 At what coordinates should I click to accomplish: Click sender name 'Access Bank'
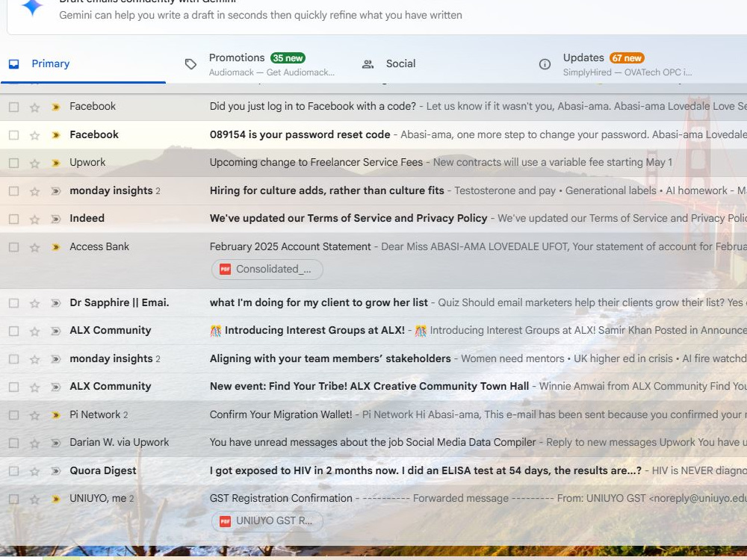point(99,246)
